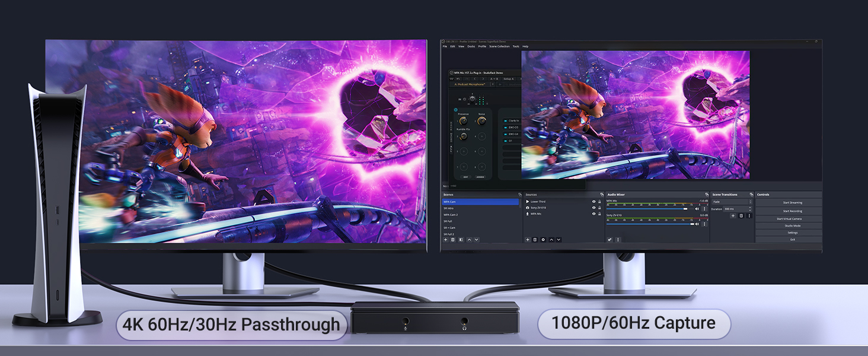Open the MPA Mic options kebab menu
This screenshot has height=356, width=868.
(704, 209)
